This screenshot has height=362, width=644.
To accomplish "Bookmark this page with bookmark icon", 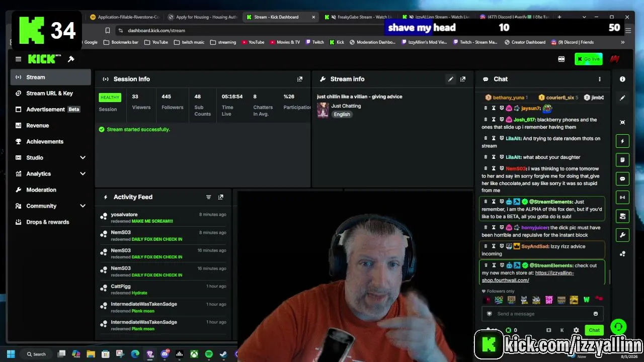I will coord(108,31).
